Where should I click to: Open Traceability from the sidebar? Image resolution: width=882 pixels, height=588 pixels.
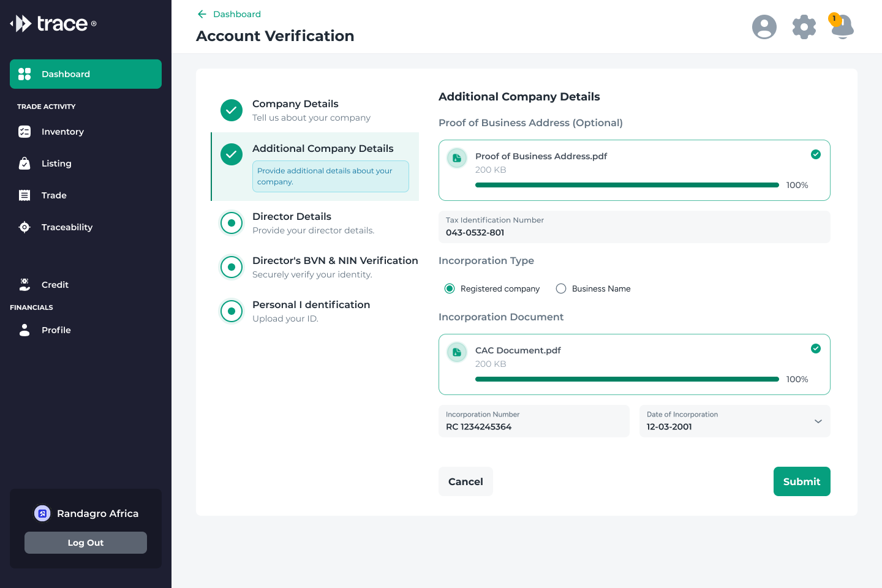click(x=86, y=227)
